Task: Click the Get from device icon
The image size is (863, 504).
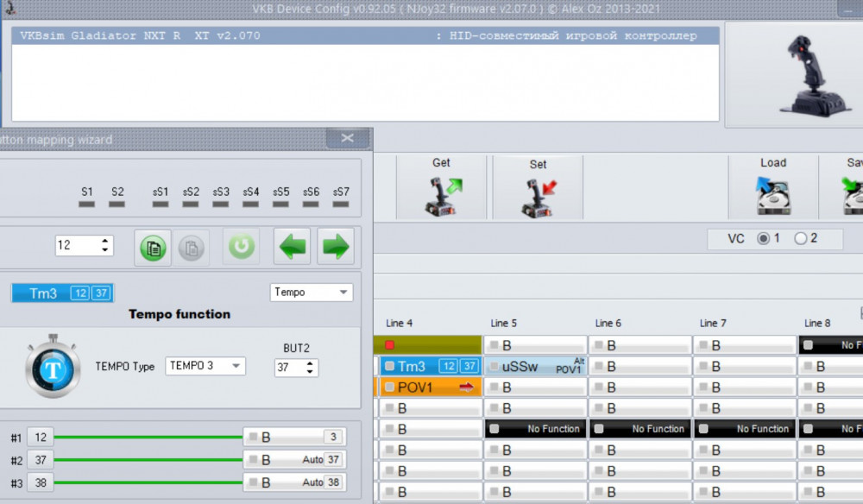Action: [443, 196]
